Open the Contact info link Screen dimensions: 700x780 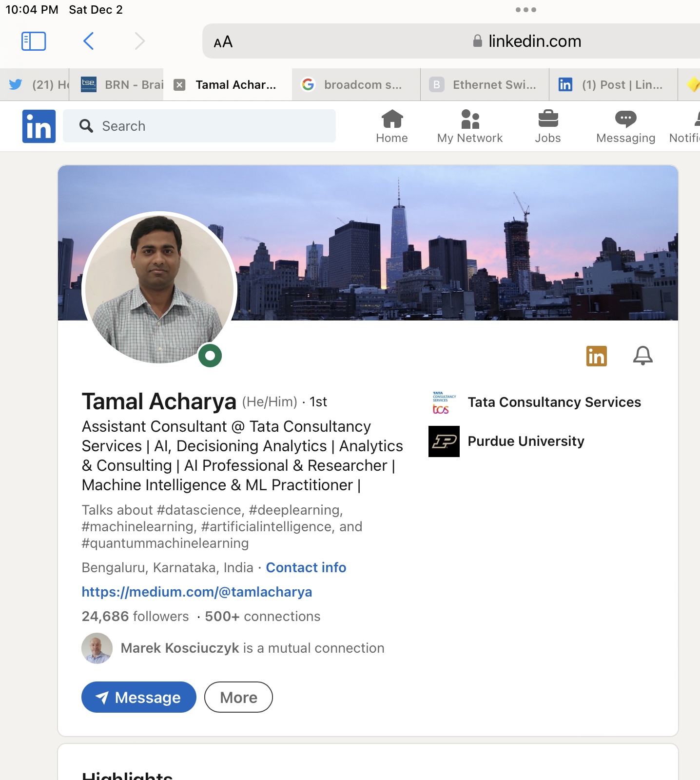[x=306, y=567]
